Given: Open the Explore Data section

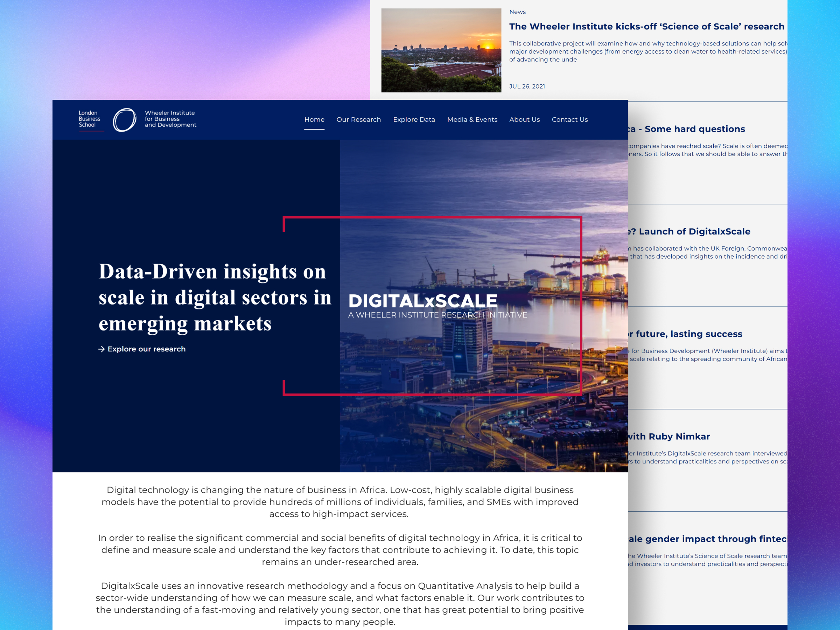Looking at the screenshot, I should click(x=414, y=120).
